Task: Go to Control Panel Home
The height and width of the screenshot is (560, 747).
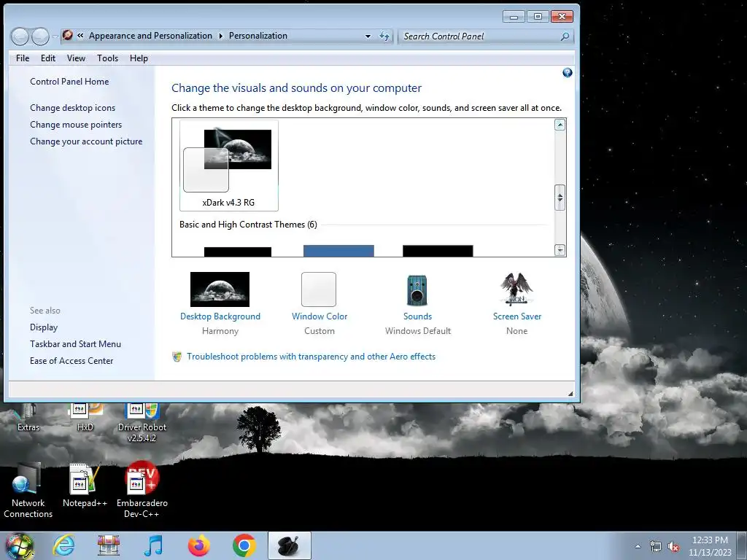Action: [x=69, y=82]
